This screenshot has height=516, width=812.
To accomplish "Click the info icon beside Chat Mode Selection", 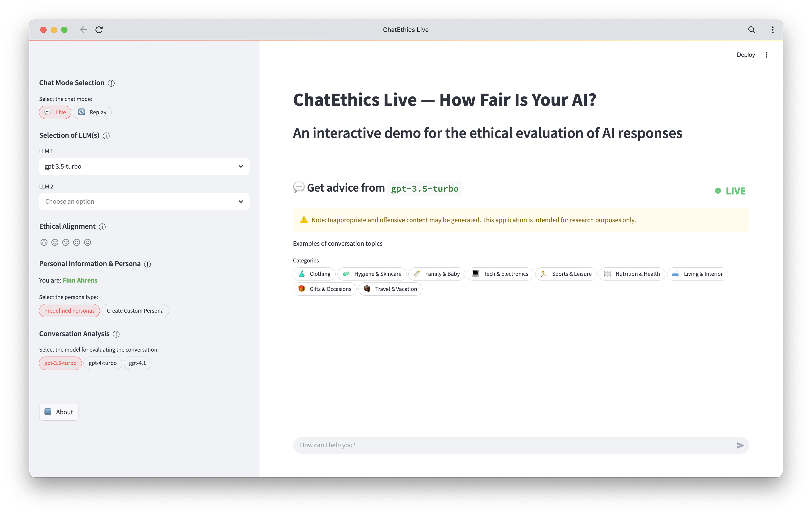I will (x=111, y=83).
